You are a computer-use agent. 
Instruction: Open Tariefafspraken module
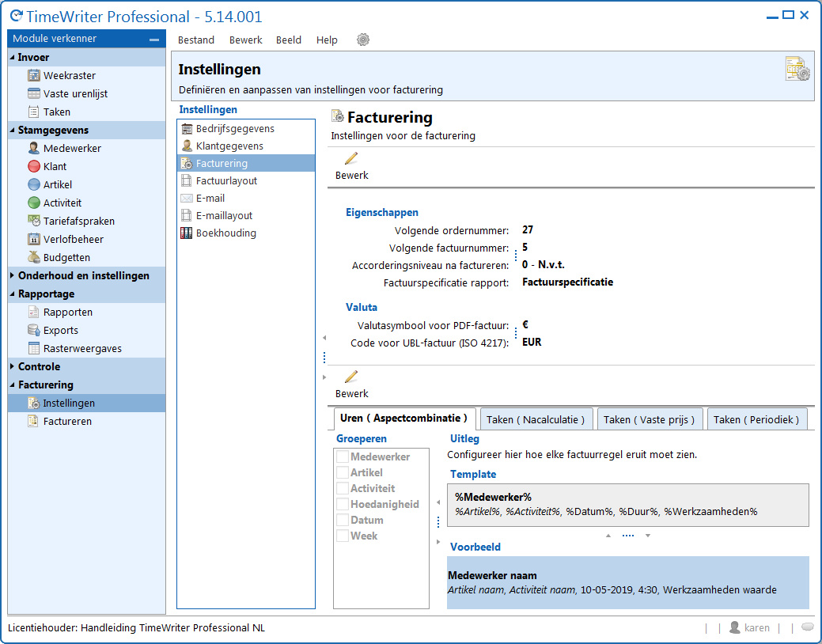(x=86, y=221)
